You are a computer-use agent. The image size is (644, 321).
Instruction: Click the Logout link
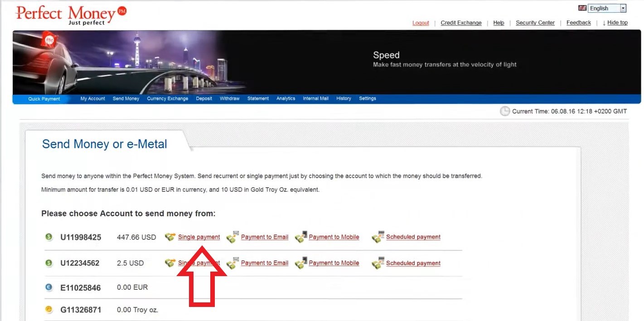421,23
